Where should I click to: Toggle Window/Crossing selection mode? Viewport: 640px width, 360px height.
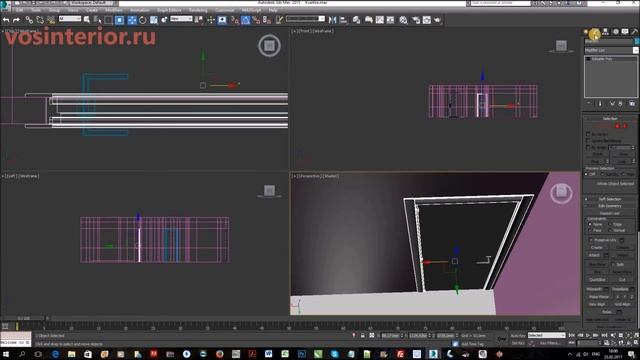(x=120, y=20)
